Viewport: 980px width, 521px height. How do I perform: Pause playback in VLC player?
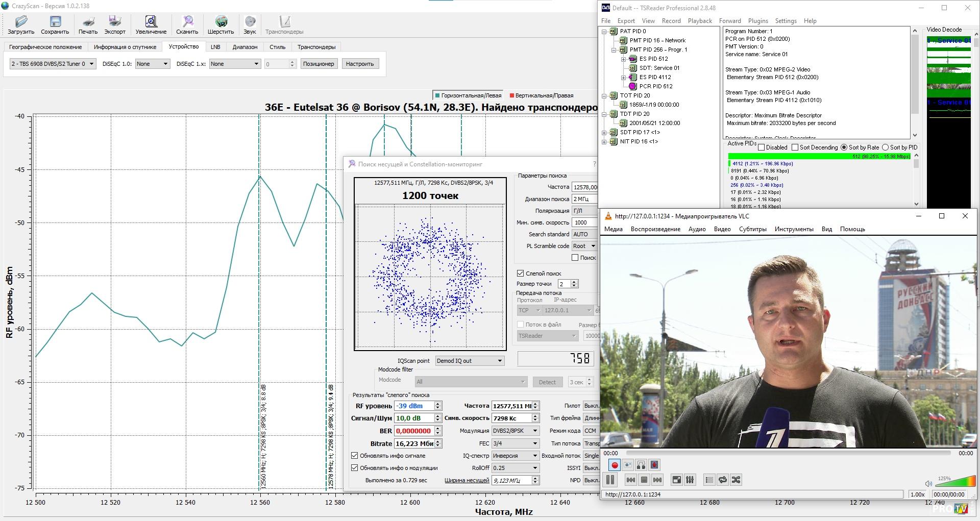pos(610,480)
